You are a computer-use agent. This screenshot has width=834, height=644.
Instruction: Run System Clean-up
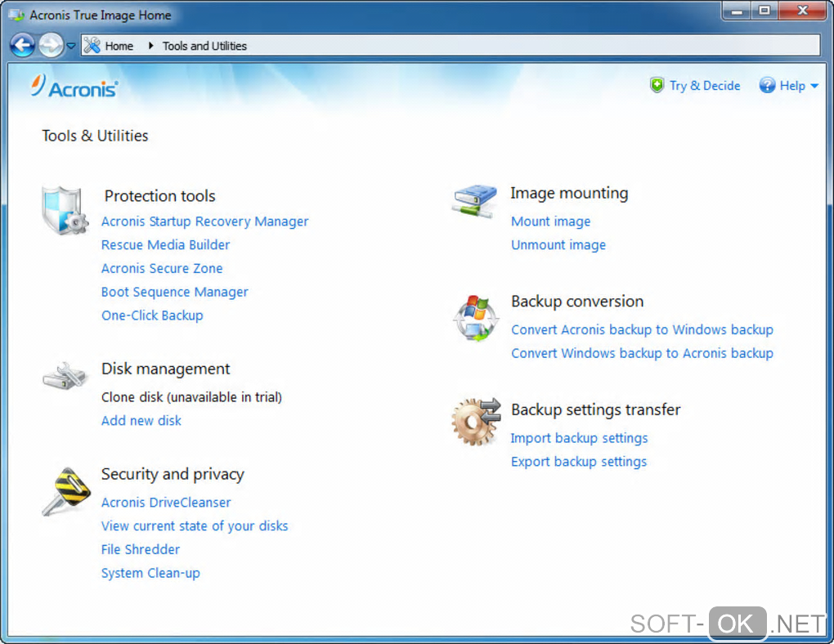(150, 573)
